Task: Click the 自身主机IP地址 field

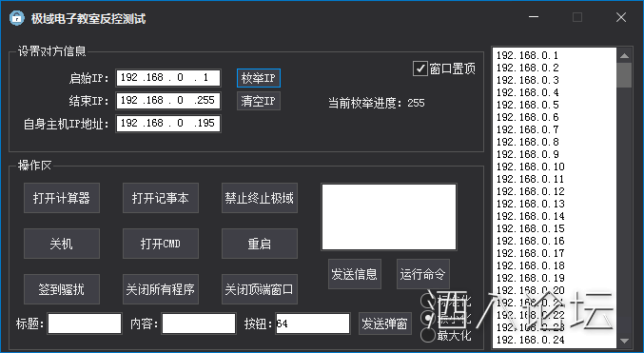Action: click(168, 124)
